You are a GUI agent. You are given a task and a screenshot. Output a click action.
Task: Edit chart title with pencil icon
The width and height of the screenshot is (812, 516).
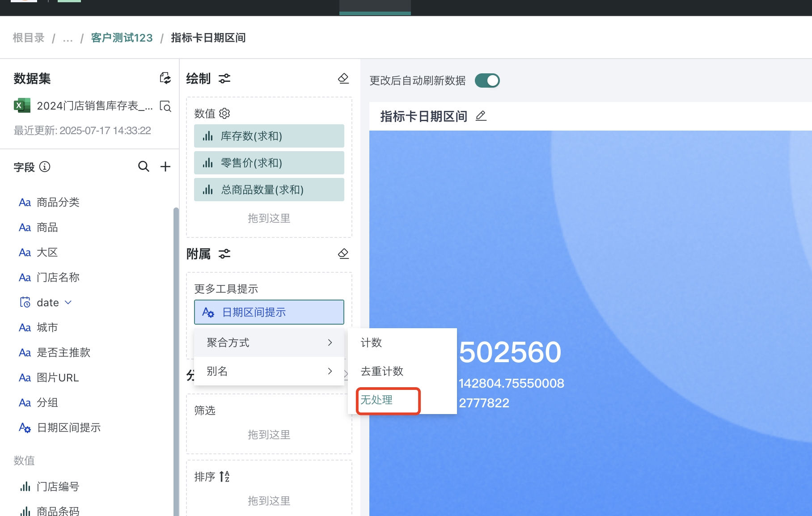coord(481,116)
